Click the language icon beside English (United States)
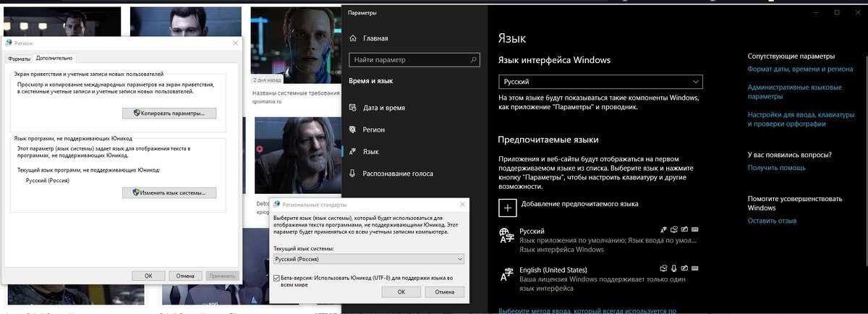868x314 pixels. (507, 274)
